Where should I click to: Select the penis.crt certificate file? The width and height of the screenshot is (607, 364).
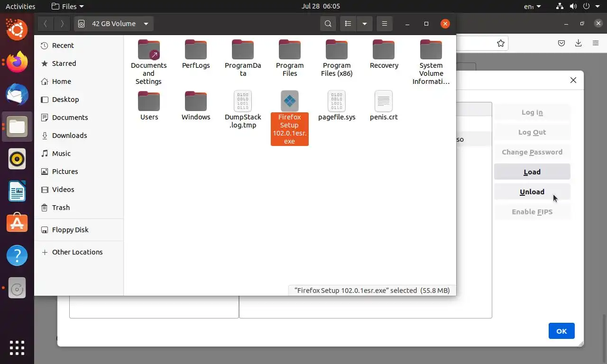point(384,106)
